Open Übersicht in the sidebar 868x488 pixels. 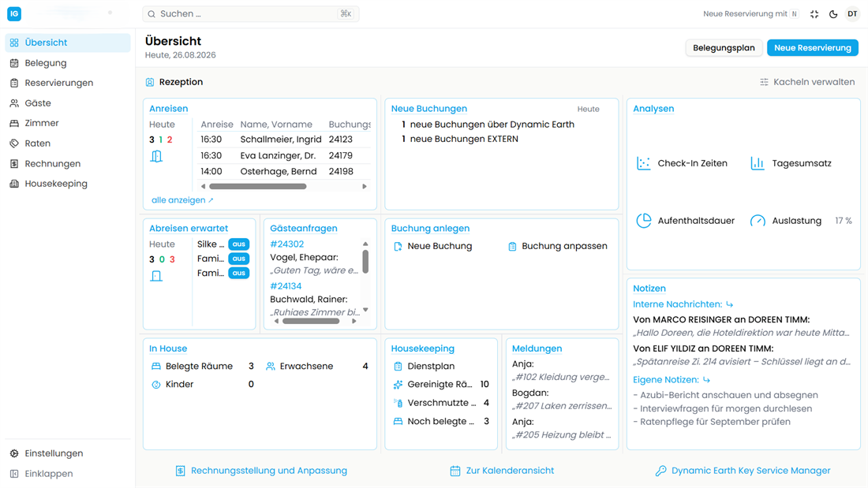68,43
